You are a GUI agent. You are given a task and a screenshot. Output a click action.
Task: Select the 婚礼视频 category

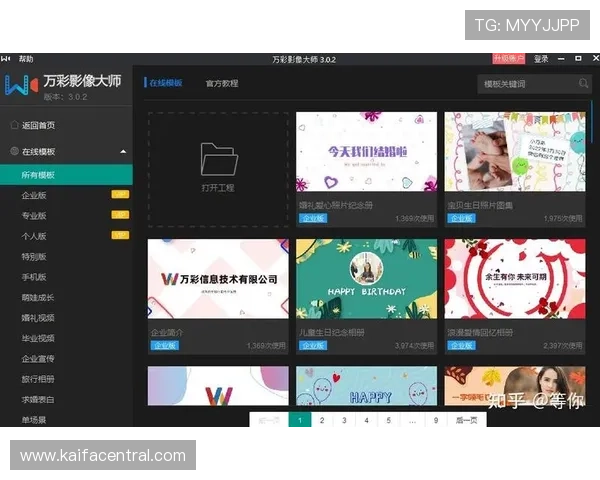[38, 318]
